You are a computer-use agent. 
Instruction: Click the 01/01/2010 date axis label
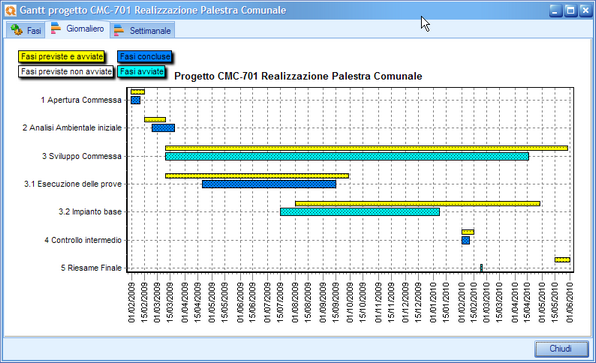pyautogui.click(x=433, y=303)
